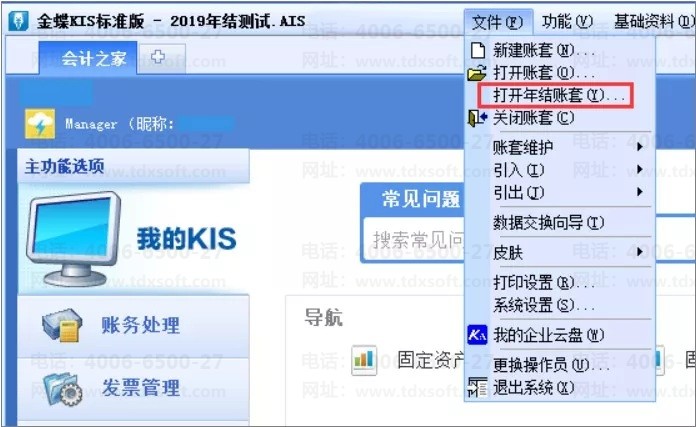Click the 常见问题 panel header

[421, 199]
